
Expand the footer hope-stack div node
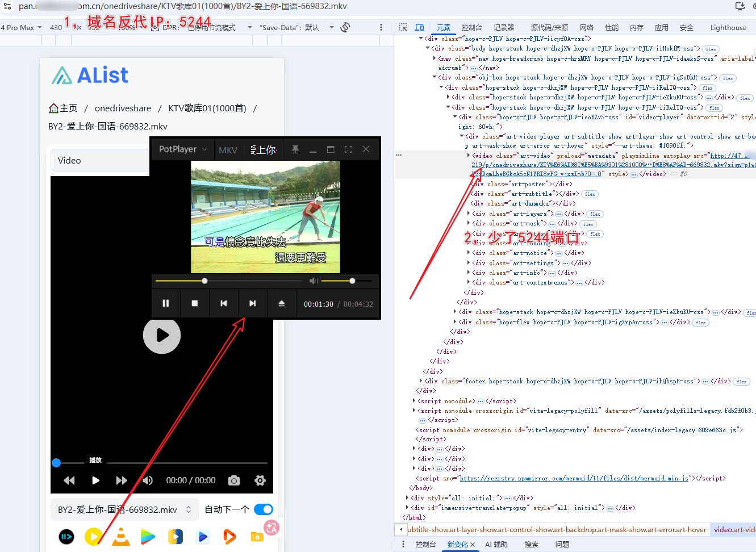421,380
